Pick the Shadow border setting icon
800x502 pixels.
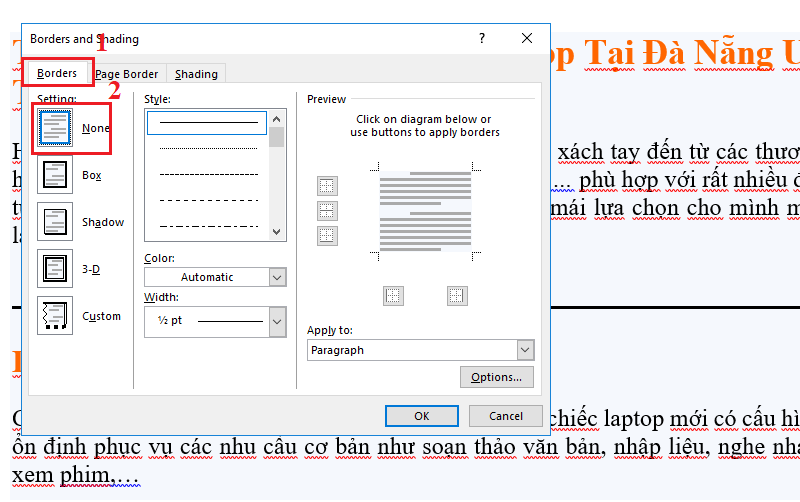(x=55, y=221)
